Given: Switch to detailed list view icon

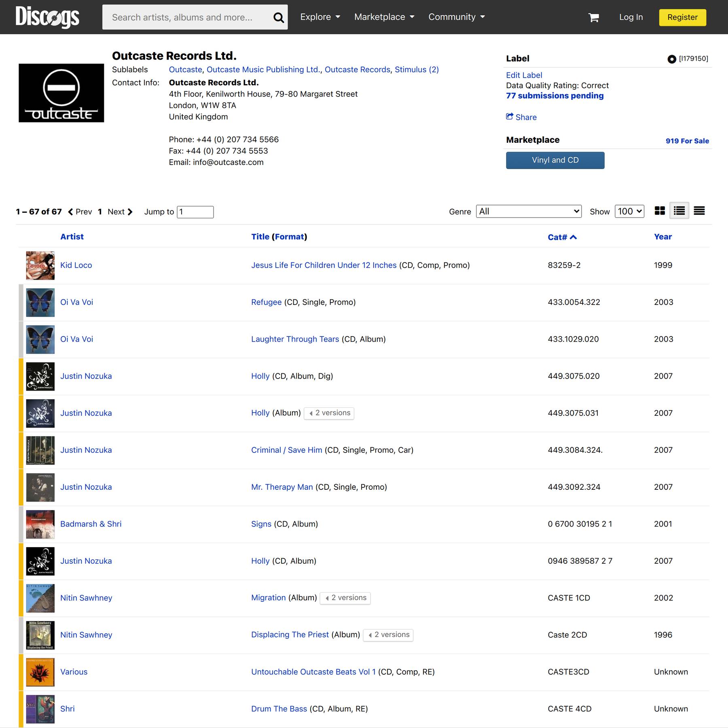Looking at the screenshot, I should (679, 211).
